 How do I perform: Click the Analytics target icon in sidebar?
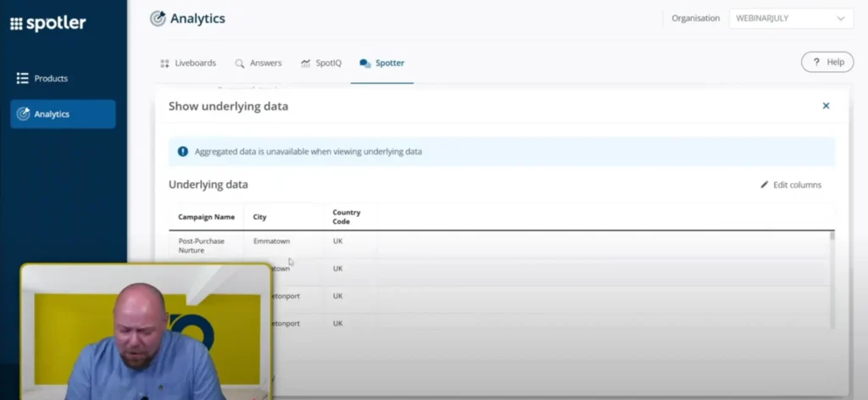tap(23, 114)
